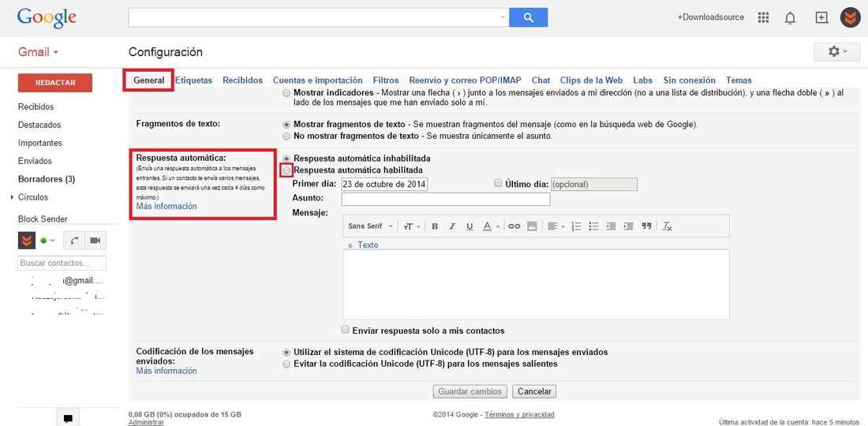
Task: Open the text size dropdown
Action: click(411, 226)
